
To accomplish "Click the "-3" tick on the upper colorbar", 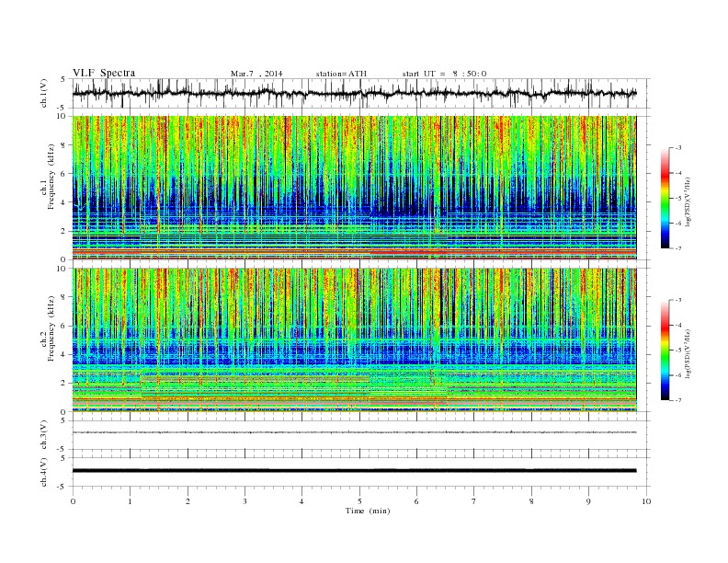I will pos(678,148).
